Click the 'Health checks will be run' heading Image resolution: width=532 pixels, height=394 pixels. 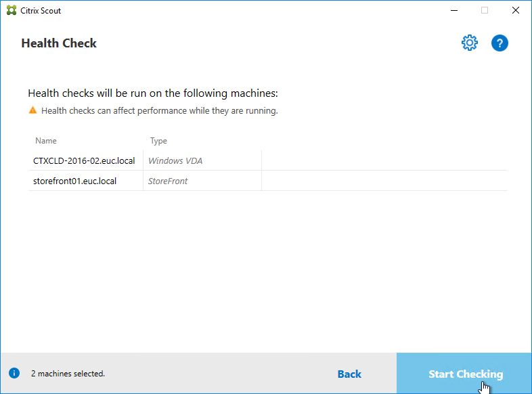(x=153, y=93)
